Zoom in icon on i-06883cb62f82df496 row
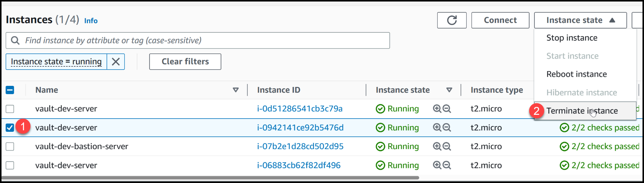Viewport: 644px width, 183px height. point(437,165)
